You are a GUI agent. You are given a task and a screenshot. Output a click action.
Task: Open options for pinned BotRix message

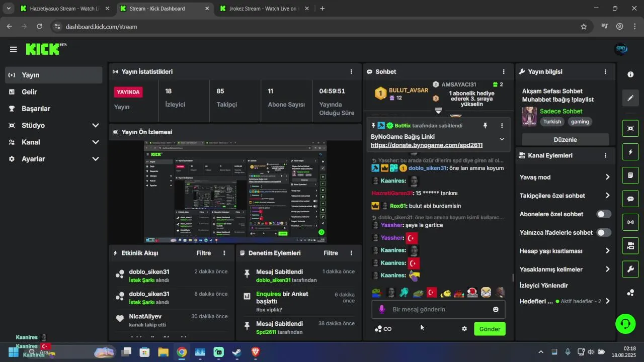pyautogui.click(x=502, y=126)
